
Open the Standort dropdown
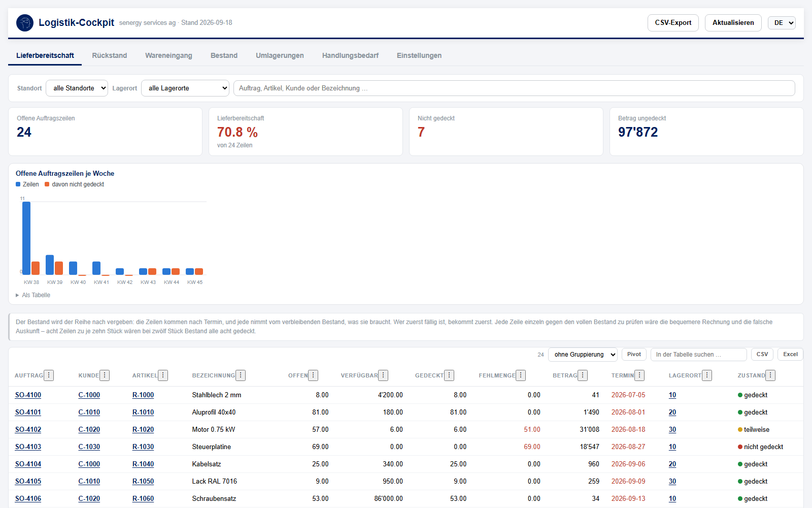[x=77, y=88]
